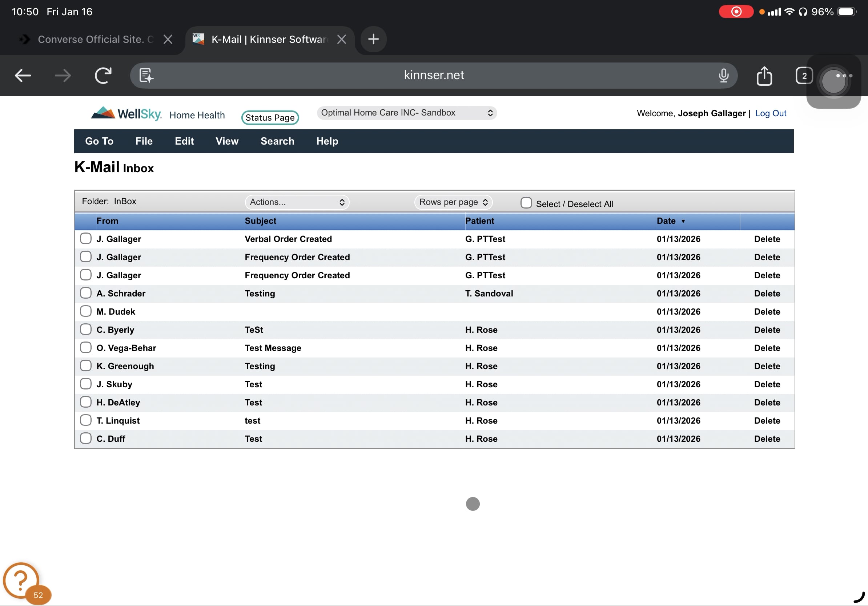Open a new browser tab with plus

click(x=374, y=39)
